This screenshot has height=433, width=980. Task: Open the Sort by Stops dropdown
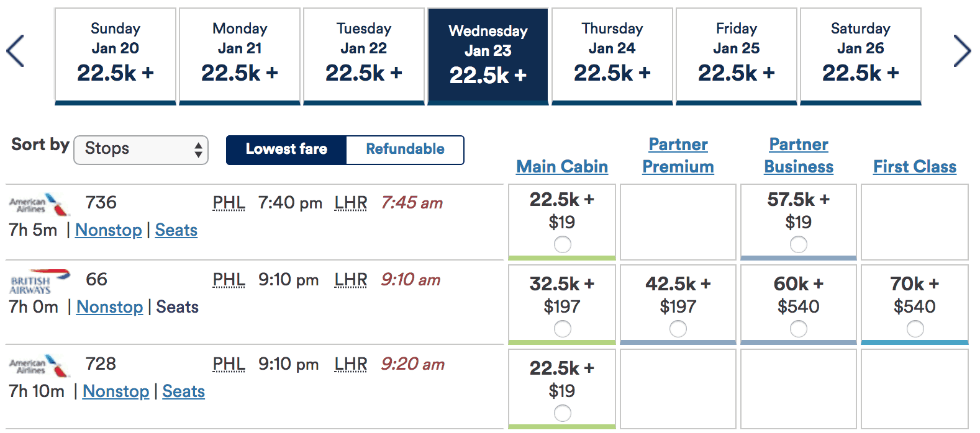click(141, 150)
